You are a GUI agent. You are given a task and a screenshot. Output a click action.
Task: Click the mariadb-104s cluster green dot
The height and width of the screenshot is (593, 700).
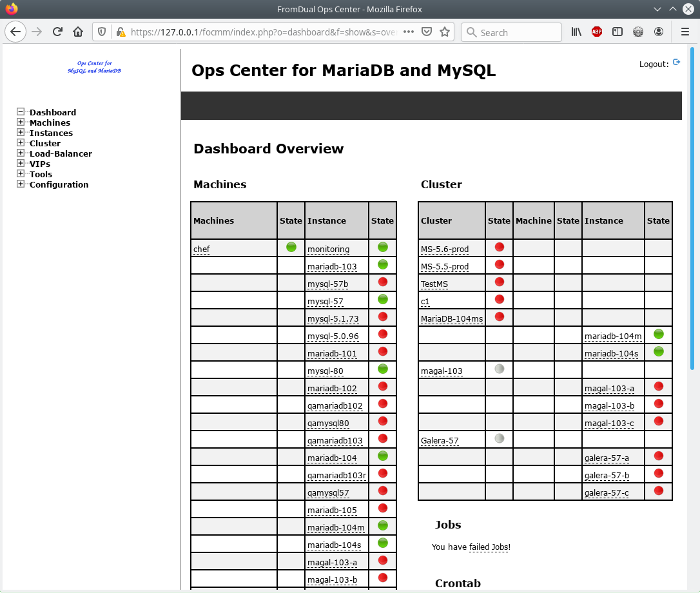click(659, 351)
